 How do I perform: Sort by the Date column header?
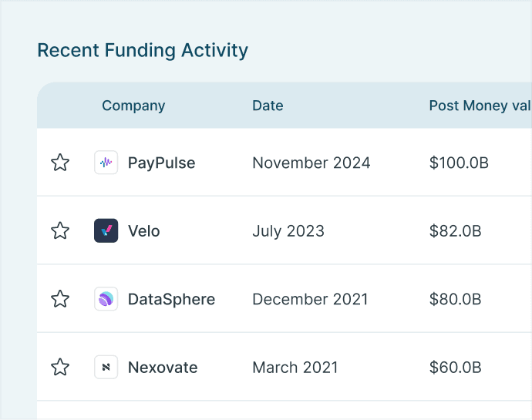268,106
